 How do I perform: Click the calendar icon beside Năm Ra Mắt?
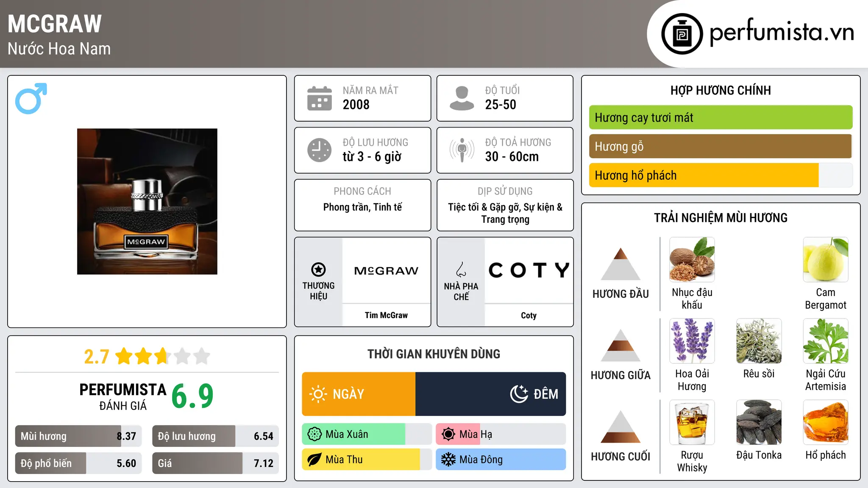click(319, 98)
